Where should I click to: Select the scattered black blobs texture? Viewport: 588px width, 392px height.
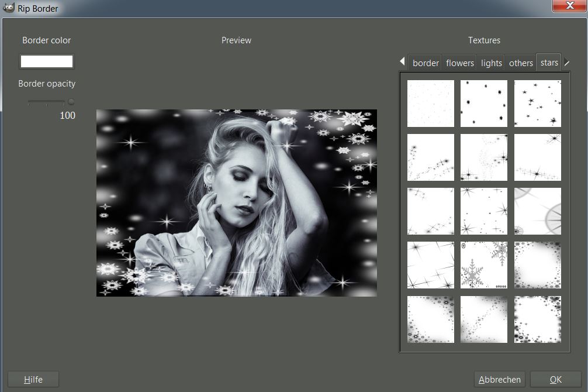tap(484, 103)
